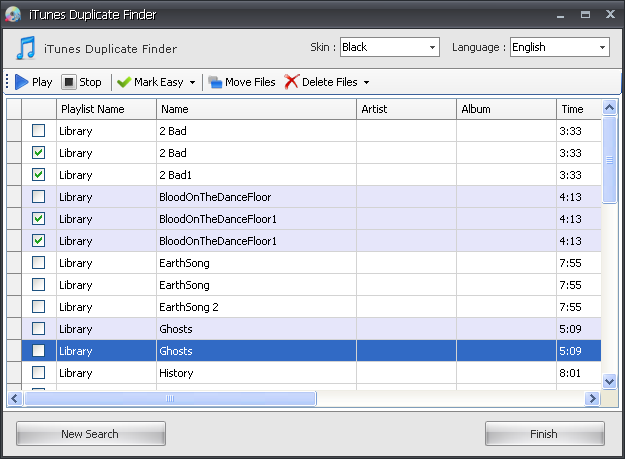Click the Artist column header
The height and width of the screenshot is (459, 625).
406,109
